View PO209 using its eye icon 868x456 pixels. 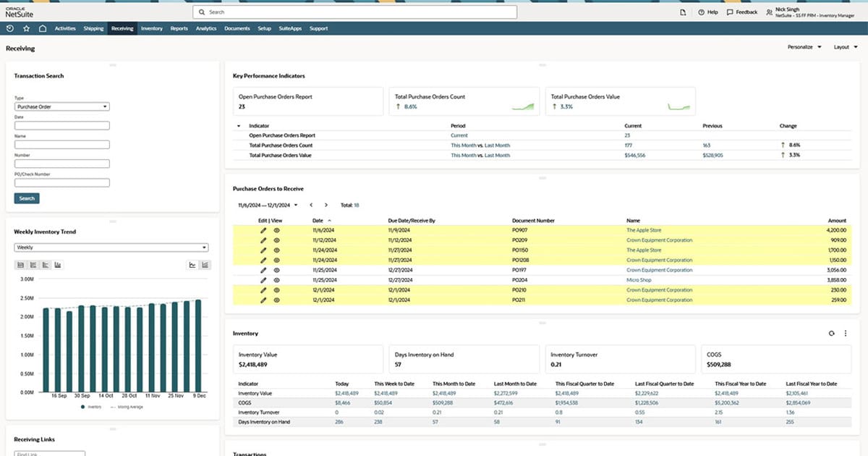coord(277,240)
